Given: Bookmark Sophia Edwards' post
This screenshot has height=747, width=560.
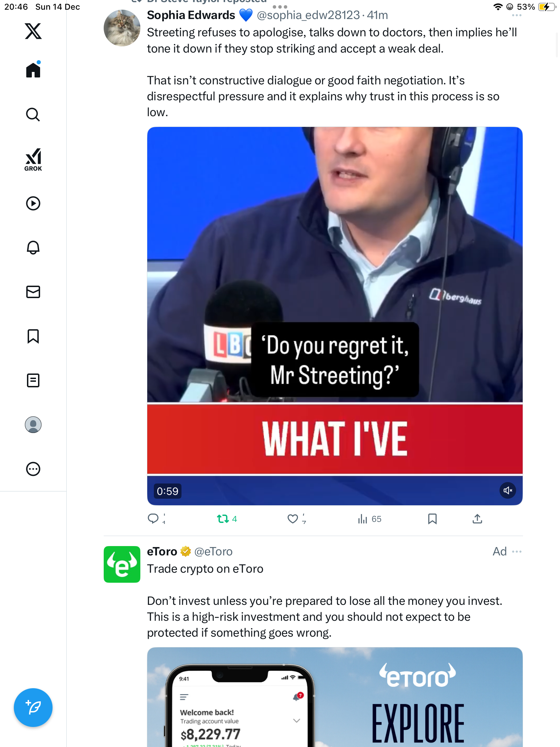Looking at the screenshot, I should pos(432,519).
